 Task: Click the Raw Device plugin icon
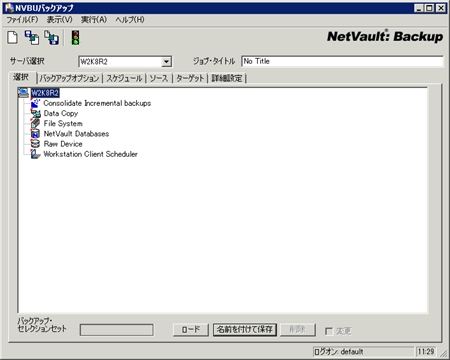[35, 144]
